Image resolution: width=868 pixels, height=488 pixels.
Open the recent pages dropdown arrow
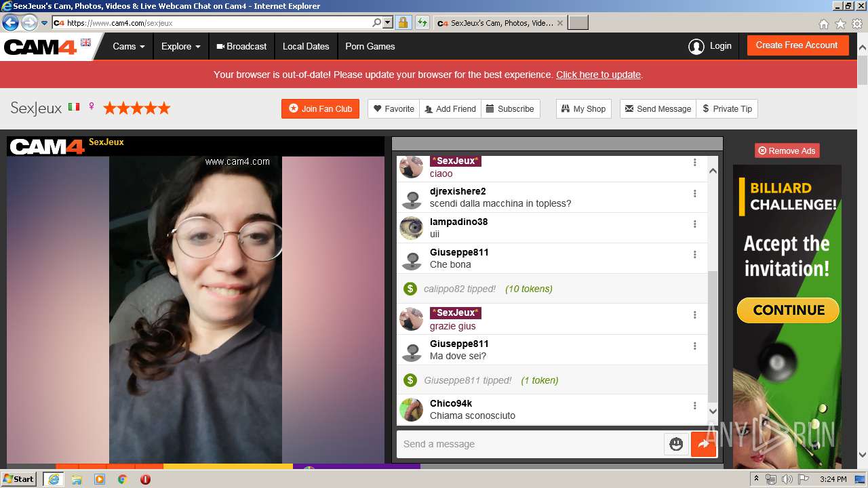(45, 23)
